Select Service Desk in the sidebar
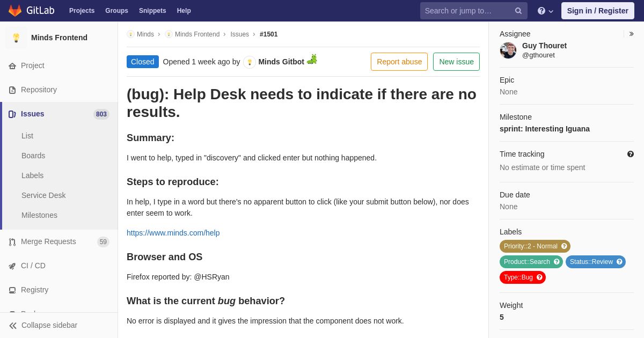644x338 pixels. [43, 195]
